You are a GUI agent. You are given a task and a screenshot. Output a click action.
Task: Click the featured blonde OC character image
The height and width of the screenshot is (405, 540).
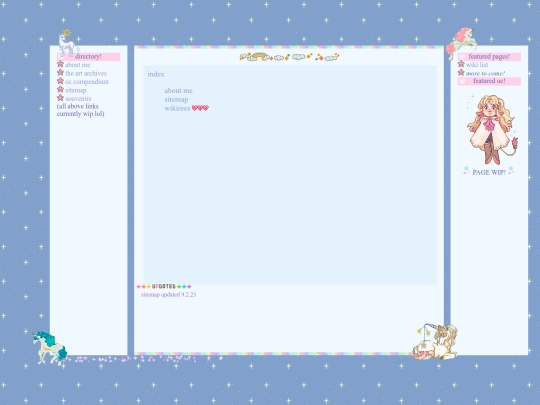point(492,129)
